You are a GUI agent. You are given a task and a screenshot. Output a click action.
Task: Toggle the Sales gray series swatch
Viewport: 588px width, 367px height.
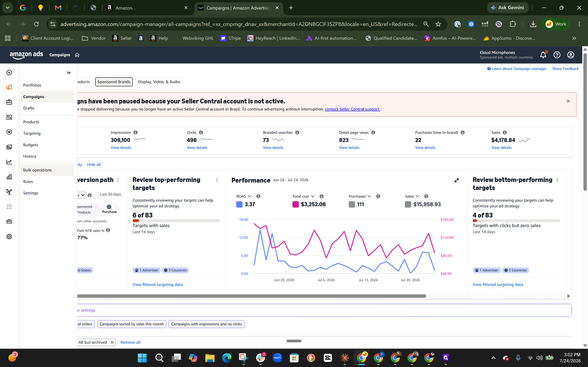(x=408, y=204)
